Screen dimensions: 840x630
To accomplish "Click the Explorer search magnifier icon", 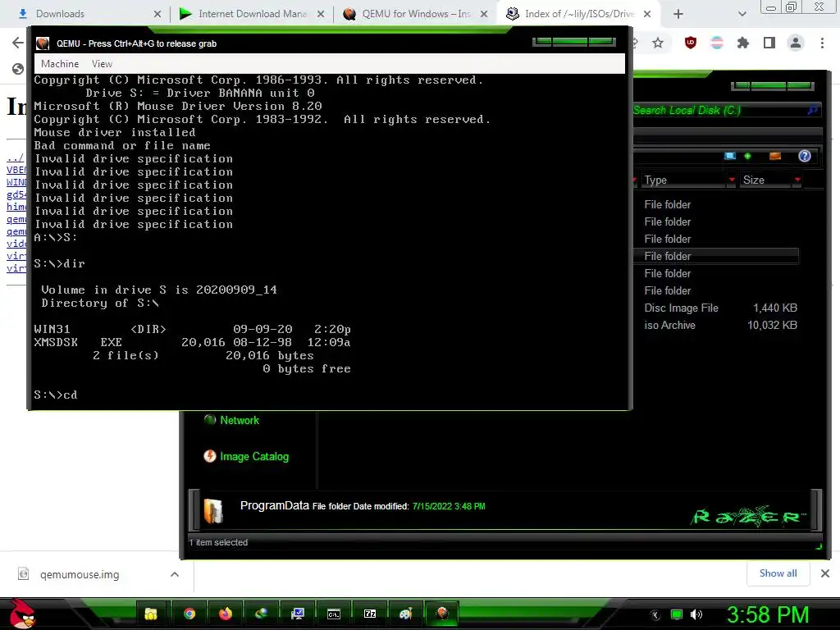I will (813, 111).
